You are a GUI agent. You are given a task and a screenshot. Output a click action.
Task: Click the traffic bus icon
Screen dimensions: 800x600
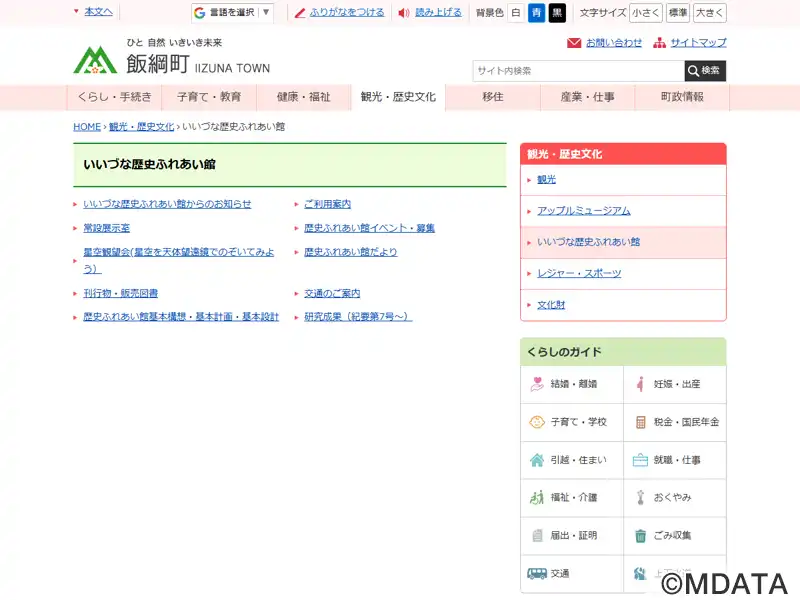pyautogui.click(x=537, y=574)
